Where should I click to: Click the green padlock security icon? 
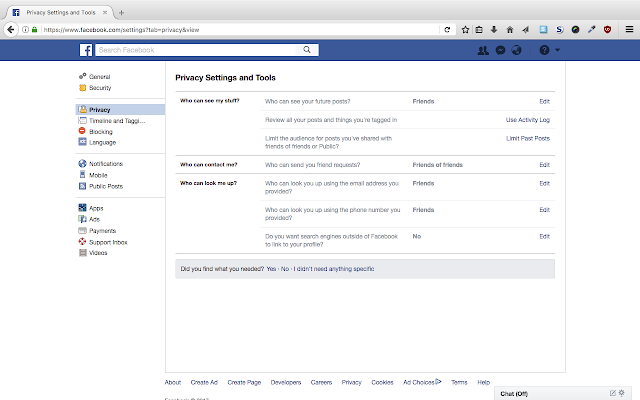click(x=34, y=29)
